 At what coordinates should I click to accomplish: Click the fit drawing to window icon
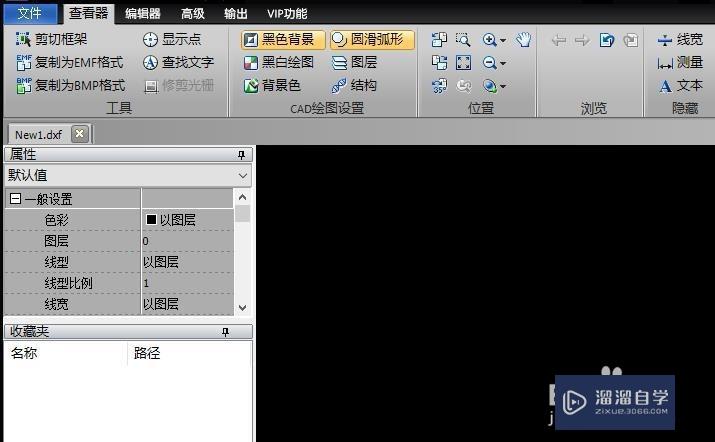(463, 62)
